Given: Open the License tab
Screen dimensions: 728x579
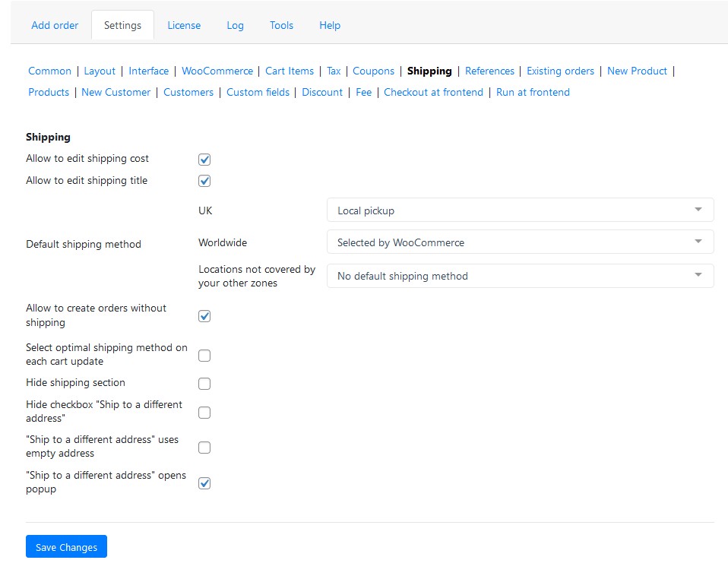Looking at the screenshot, I should [x=184, y=26].
